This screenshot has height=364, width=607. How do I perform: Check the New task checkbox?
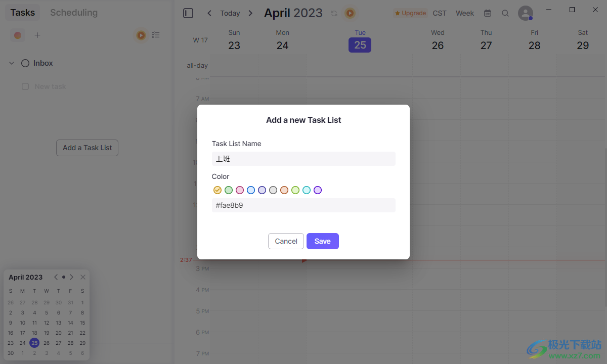click(x=25, y=86)
